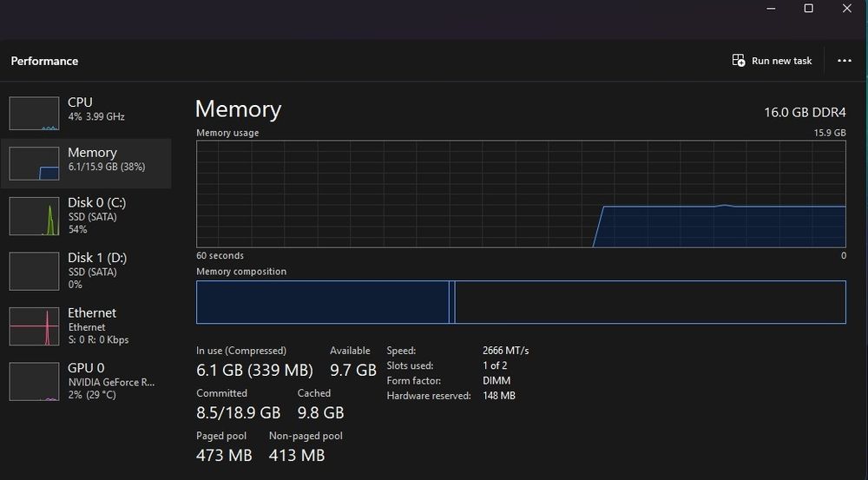Switch to Disk 1 (D:) entry label

coord(97,258)
